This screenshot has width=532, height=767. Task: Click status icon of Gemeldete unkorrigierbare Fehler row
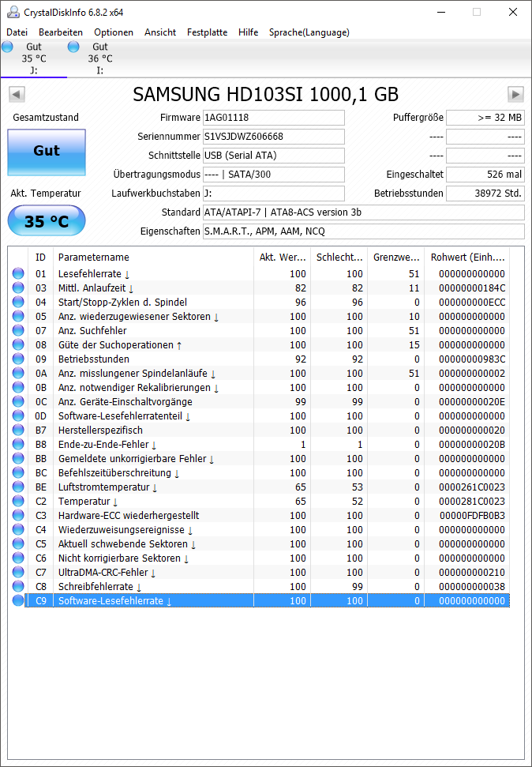[x=18, y=458]
